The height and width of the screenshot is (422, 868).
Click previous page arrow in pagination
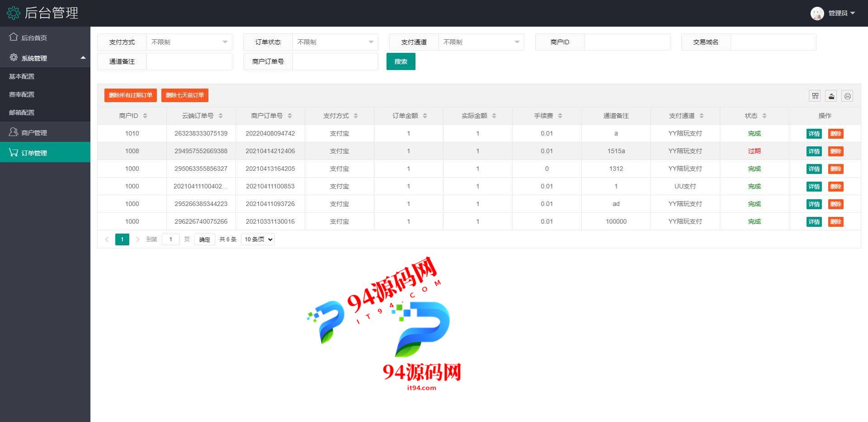point(107,239)
